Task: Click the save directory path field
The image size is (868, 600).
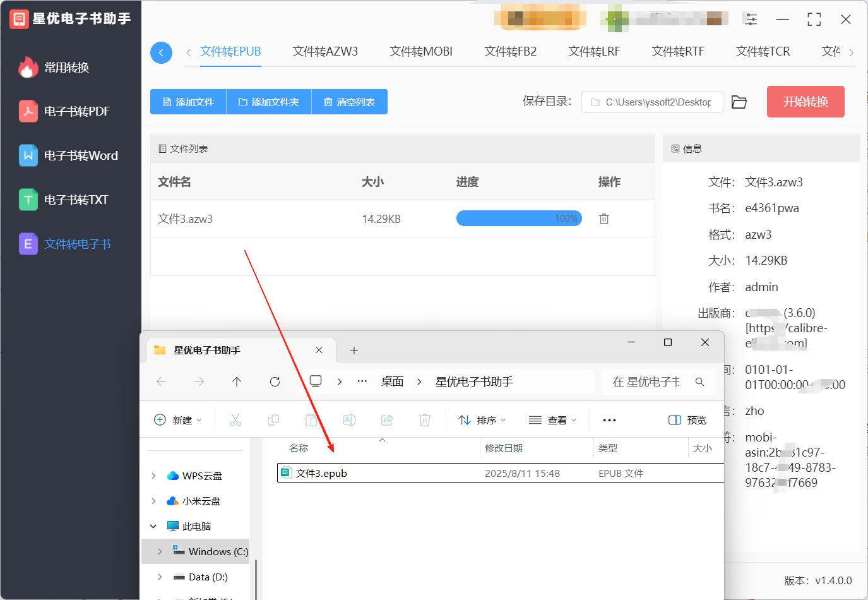Action: point(652,102)
